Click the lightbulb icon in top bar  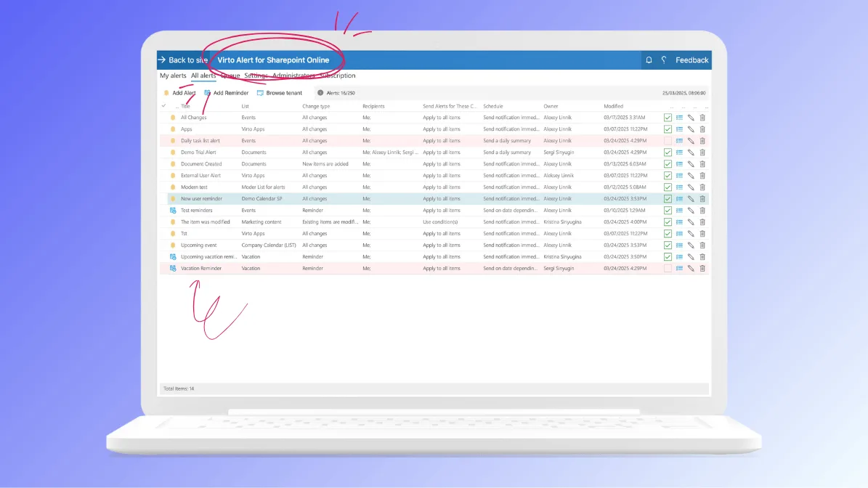click(x=663, y=60)
